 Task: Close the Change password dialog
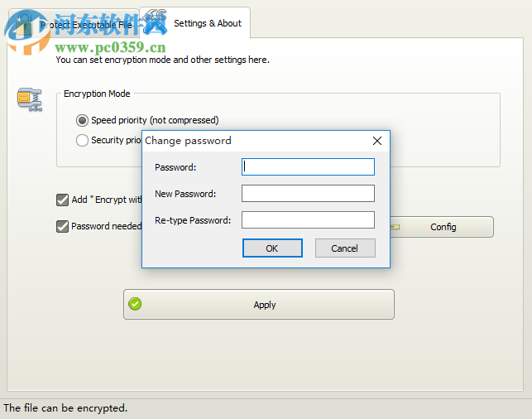point(377,141)
